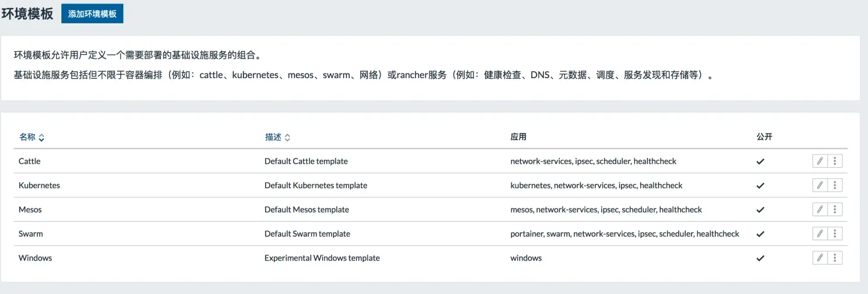Select the 应用 column header
868x294 pixels.
pos(518,137)
